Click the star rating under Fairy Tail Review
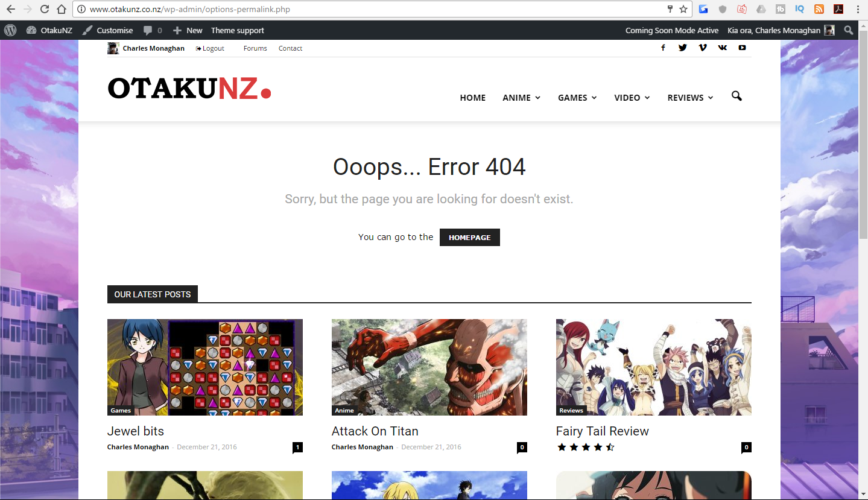The height and width of the screenshot is (500, 868). point(586,447)
